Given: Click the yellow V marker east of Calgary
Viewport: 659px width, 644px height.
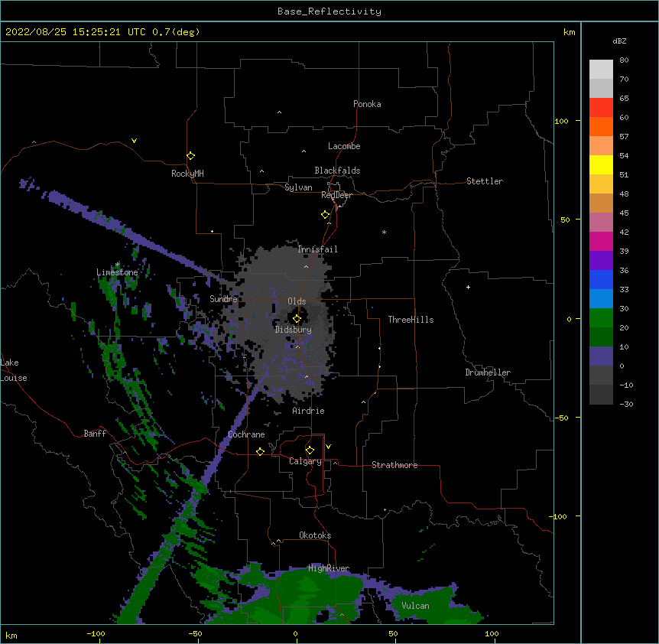Looking at the screenshot, I should [x=328, y=447].
